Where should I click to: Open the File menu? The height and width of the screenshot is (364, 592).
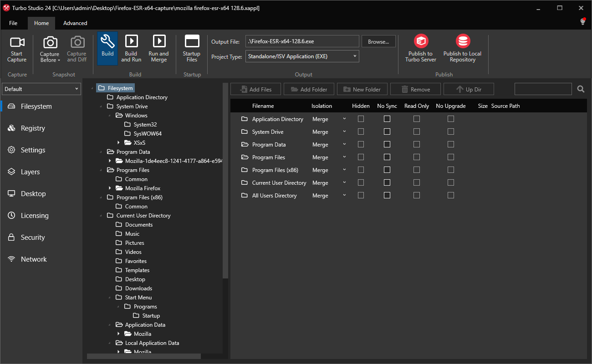click(x=13, y=23)
